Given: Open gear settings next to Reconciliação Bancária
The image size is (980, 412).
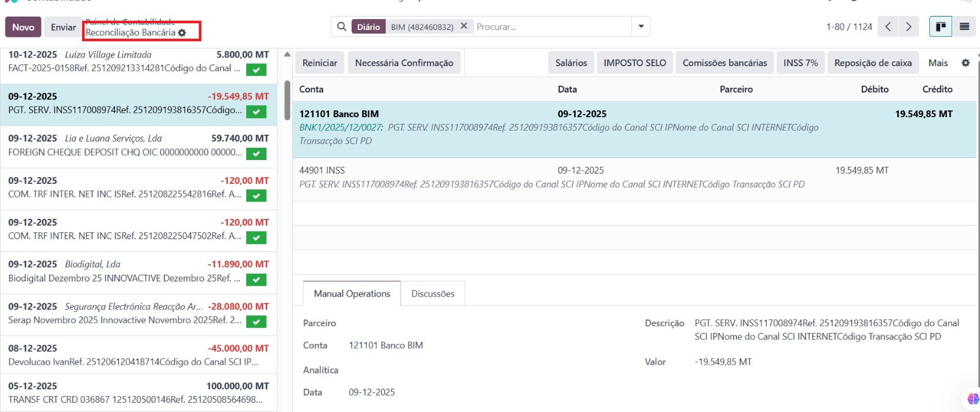Looking at the screenshot, I should [182, 32].
